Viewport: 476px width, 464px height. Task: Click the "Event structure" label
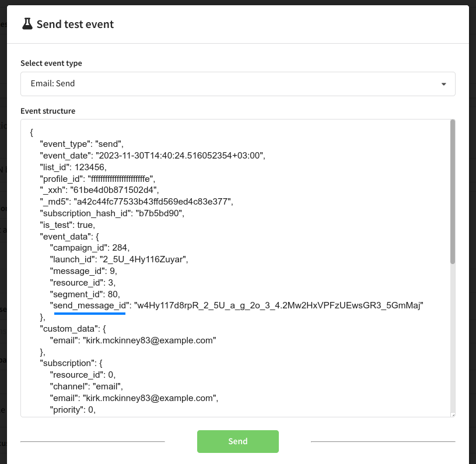click(48, 111)
